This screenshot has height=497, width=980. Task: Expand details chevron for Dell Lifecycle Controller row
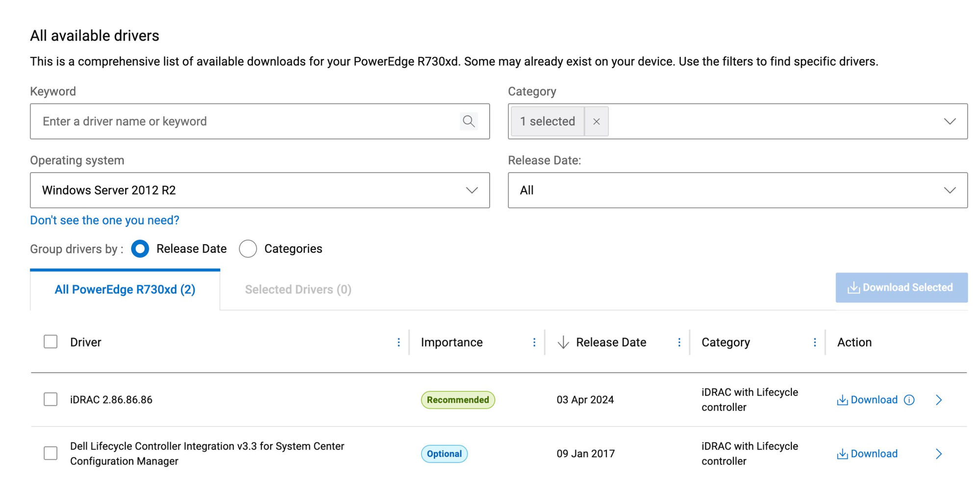[939, 454]
